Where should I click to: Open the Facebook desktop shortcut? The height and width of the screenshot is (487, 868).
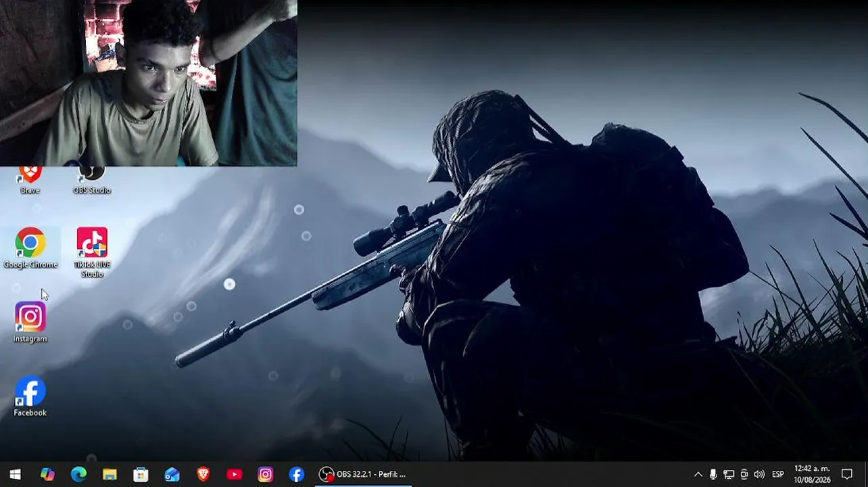30,396
